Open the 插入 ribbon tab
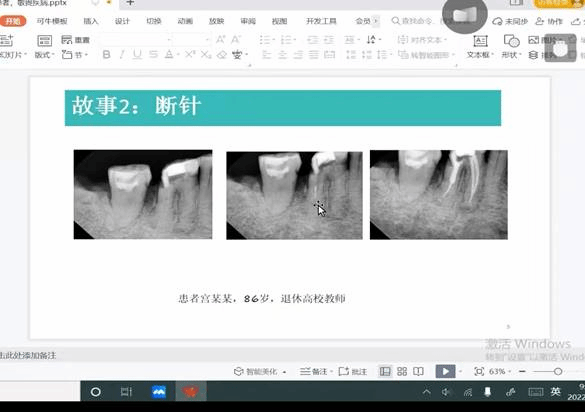Screen dimensions: 585x412 (x=91, y=21)
